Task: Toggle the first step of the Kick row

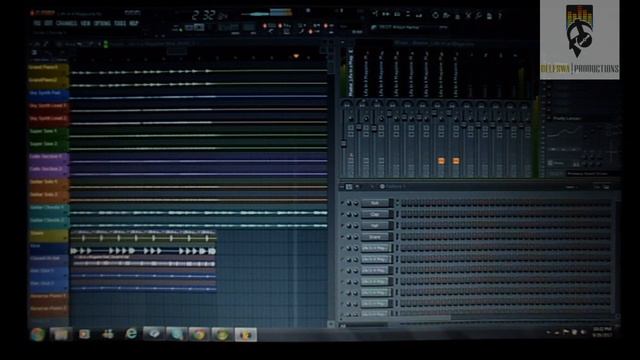Action: click(x=403, y=203)
